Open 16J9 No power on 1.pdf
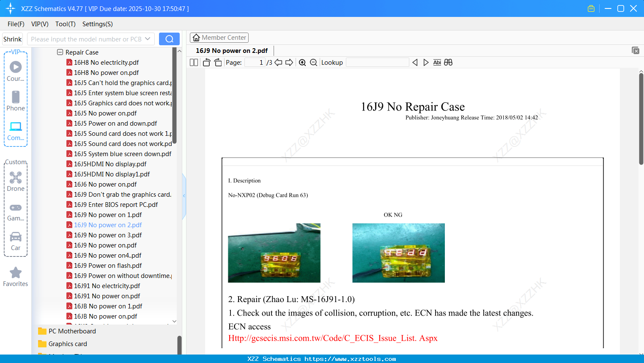Image resolution: width=644 pixels, height=363 pixels. [x=108, y=215]
